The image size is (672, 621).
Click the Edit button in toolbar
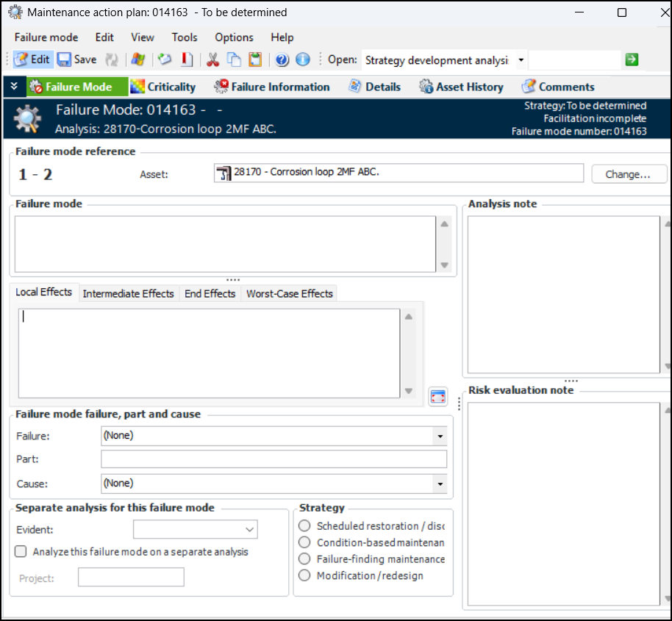tap(32, 60)
